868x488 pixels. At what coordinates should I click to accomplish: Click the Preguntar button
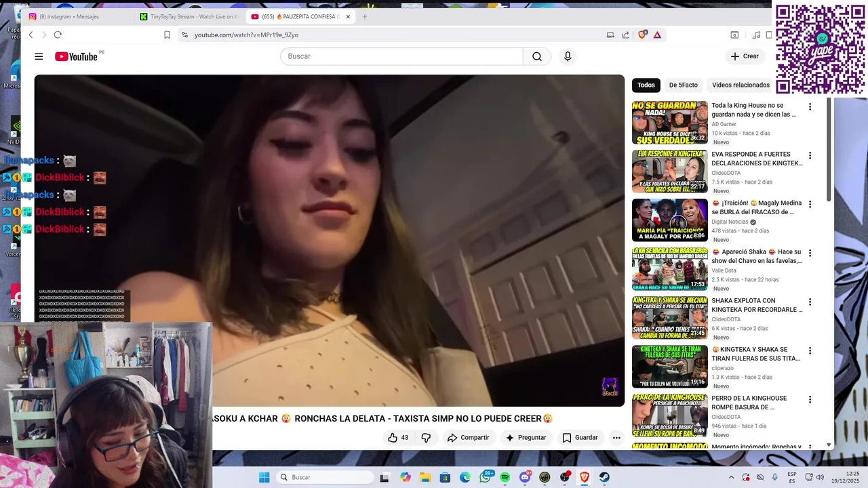[526, 438]
